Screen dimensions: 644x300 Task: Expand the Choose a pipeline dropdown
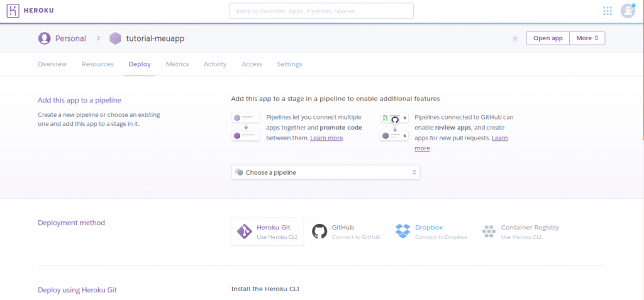(x=325, y=172)
